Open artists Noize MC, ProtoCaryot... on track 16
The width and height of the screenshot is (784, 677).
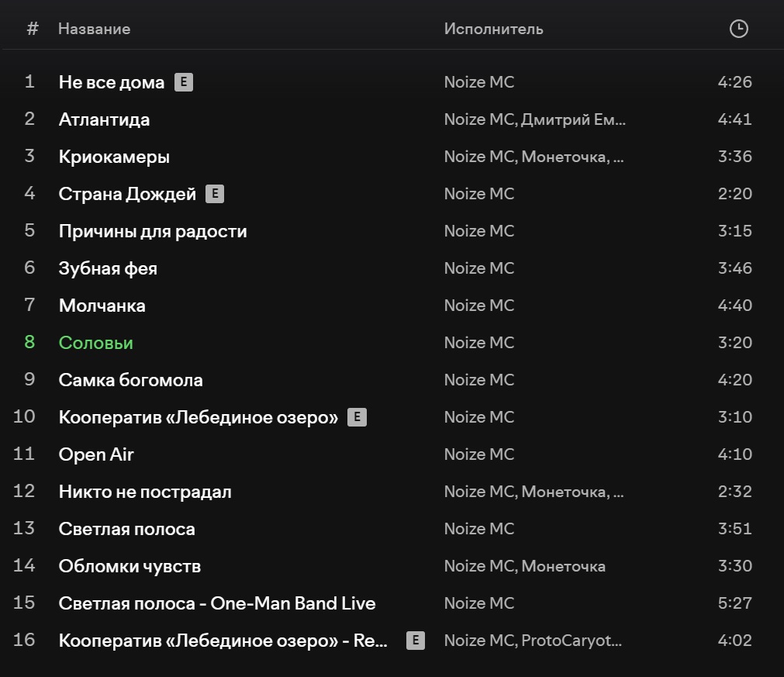pyautogui.click(x=533, y=641)
